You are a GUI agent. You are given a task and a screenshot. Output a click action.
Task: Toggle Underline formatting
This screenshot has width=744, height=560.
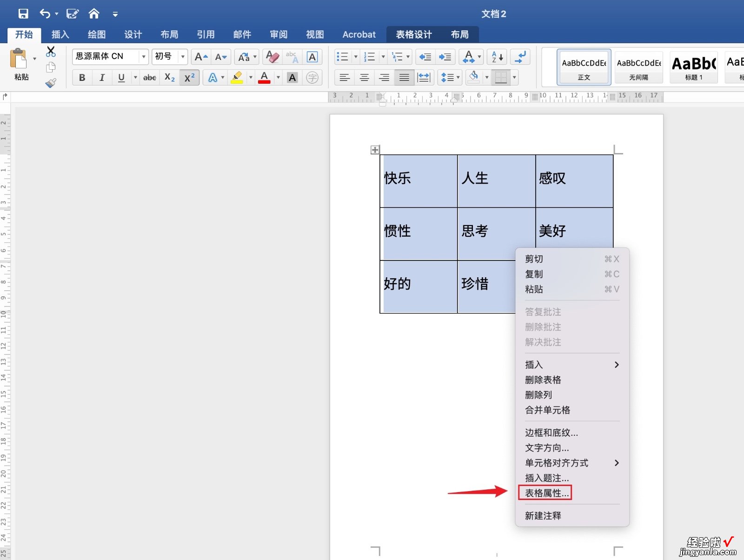tap(121, 78)
